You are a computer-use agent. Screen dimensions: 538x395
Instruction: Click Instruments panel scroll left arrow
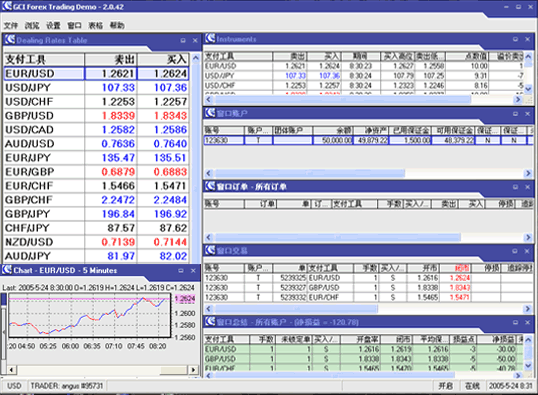208,100
